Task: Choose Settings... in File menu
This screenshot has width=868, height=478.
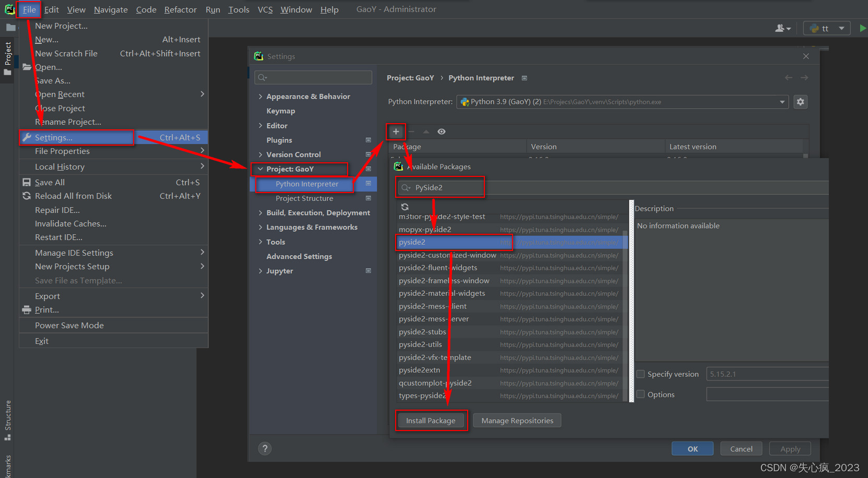Action: click(x=113, y=137)
